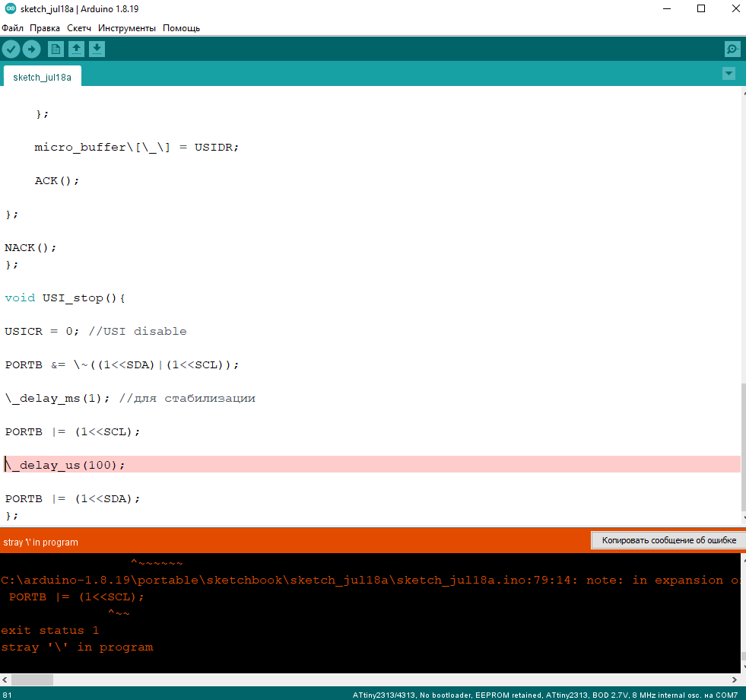746x700 pixels.
Task: Open the Правка menu
Action: tap(45, 28)
